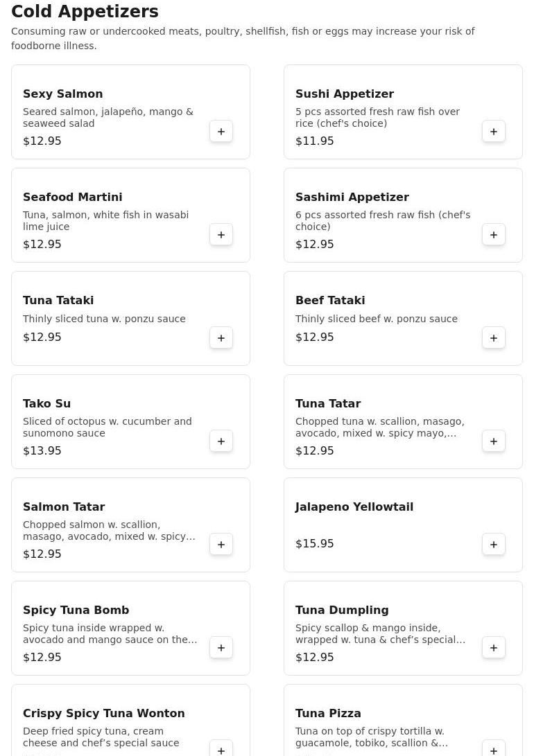Add Sexy Salmon to the order
The width and height of the screenshot is (534, 756).
(221, 132)
